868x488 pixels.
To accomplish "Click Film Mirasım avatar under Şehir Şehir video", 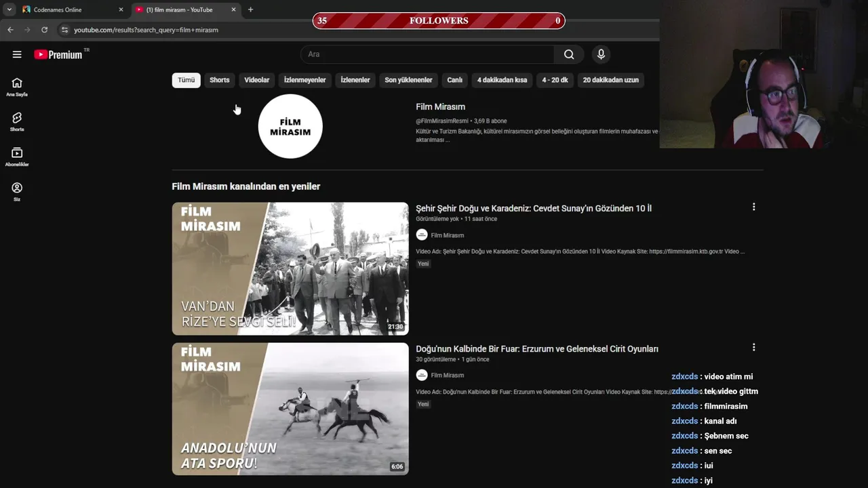I will [422, 235].
